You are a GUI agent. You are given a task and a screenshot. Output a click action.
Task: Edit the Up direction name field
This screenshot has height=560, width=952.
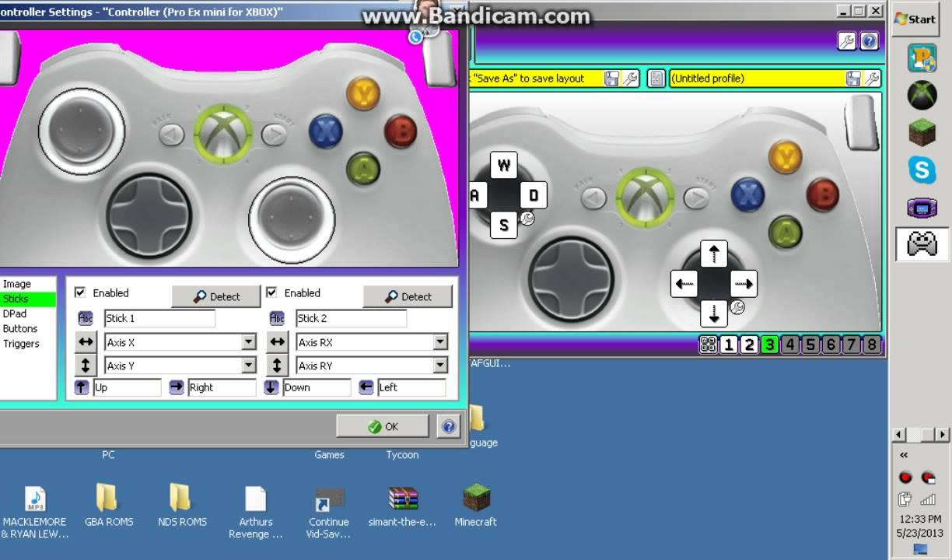tap(127, 387)
